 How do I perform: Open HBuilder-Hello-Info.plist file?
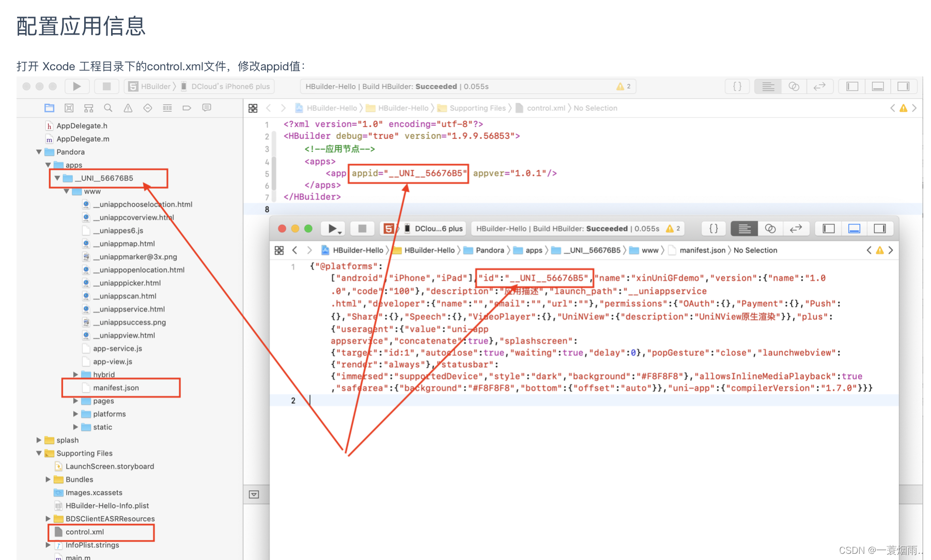(x=107, y=505)
